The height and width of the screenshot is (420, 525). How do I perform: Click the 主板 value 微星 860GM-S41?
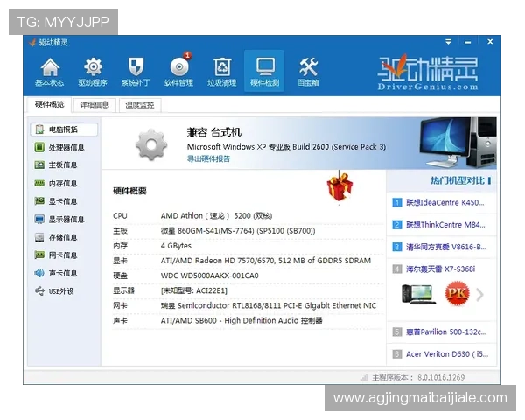click(x=238, y=231)
